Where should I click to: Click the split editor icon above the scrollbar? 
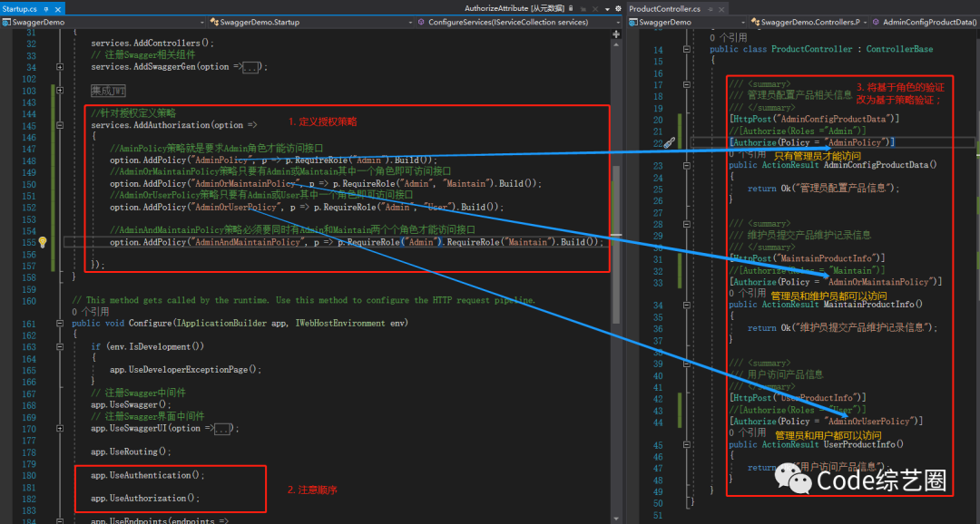pos(617,35)
